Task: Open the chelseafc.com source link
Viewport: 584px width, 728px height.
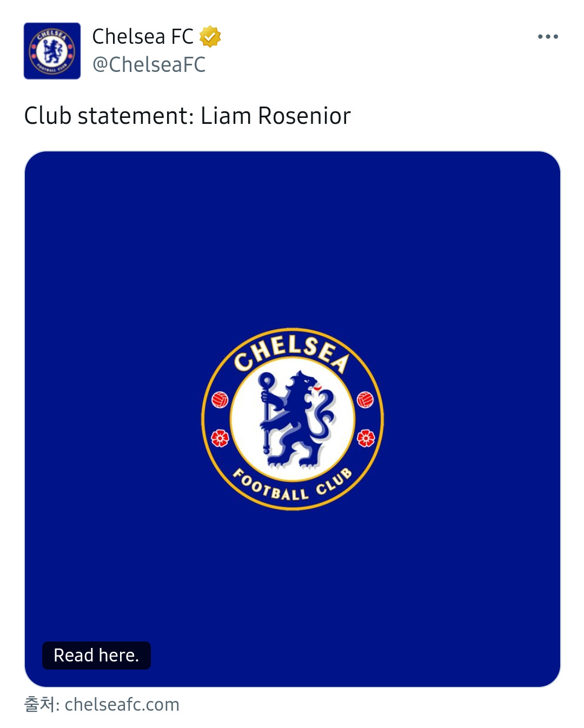Action: (122, 704)
